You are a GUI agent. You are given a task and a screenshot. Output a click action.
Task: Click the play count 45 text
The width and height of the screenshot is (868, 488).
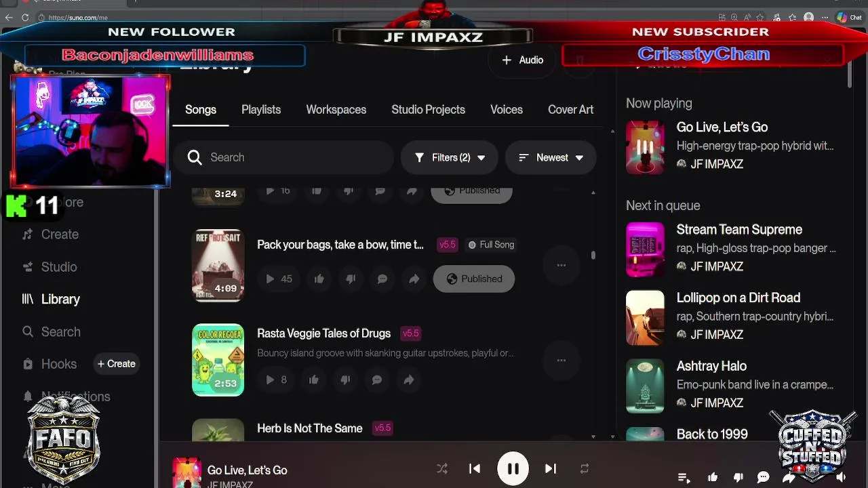point(286,279)
